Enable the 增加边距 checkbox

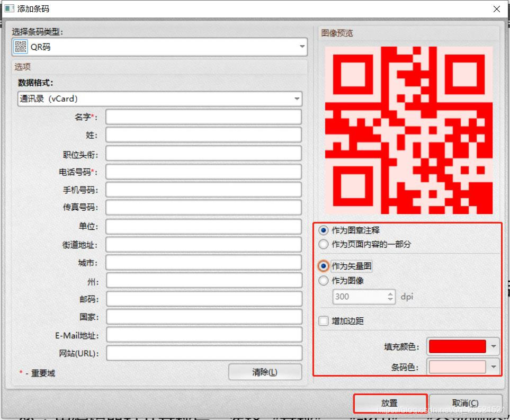click(323, 321)
